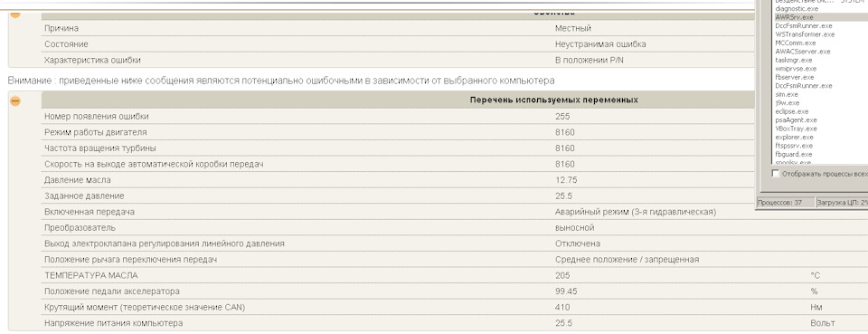Click 'Выход электроклапана регулирования линейного давления' label
This screenshot has height=334, width=868.
coord(165,243)
